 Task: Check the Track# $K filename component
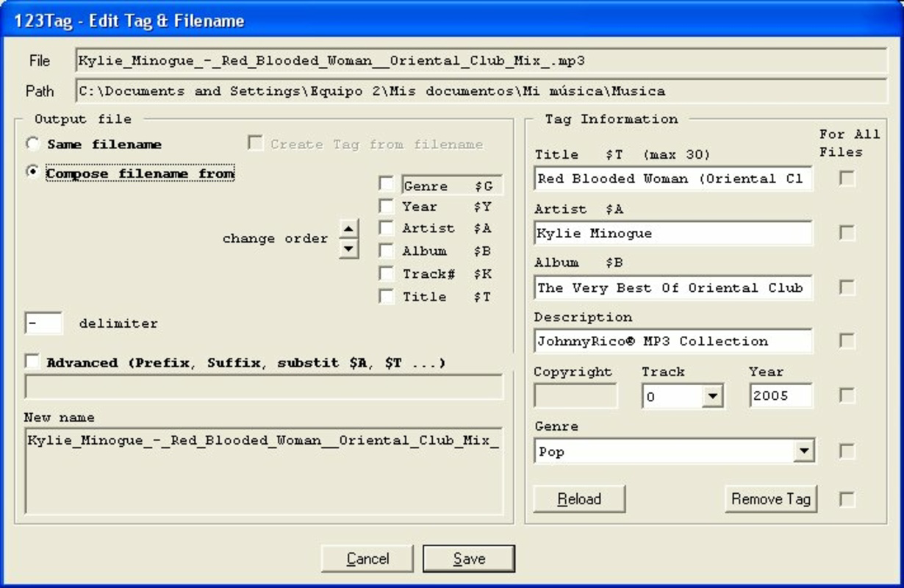click(387, 273)
